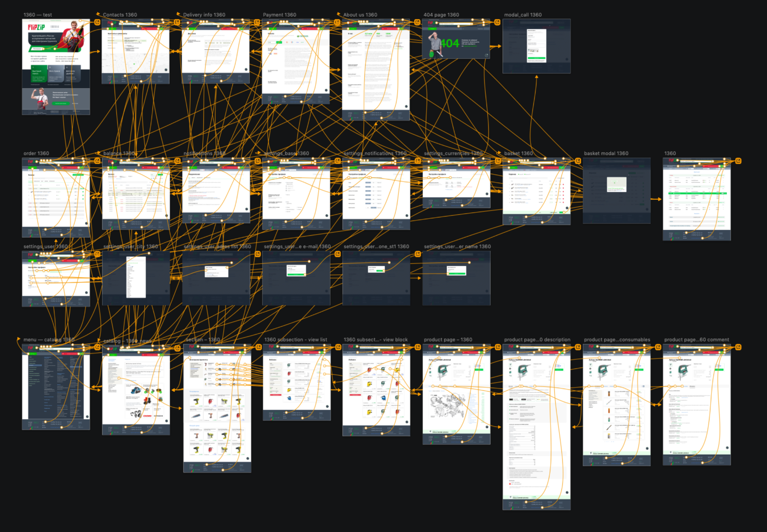Click the orange interaction icon beside 404 page frame
Viewport: 767px width, 532px height.
(497, 22)
